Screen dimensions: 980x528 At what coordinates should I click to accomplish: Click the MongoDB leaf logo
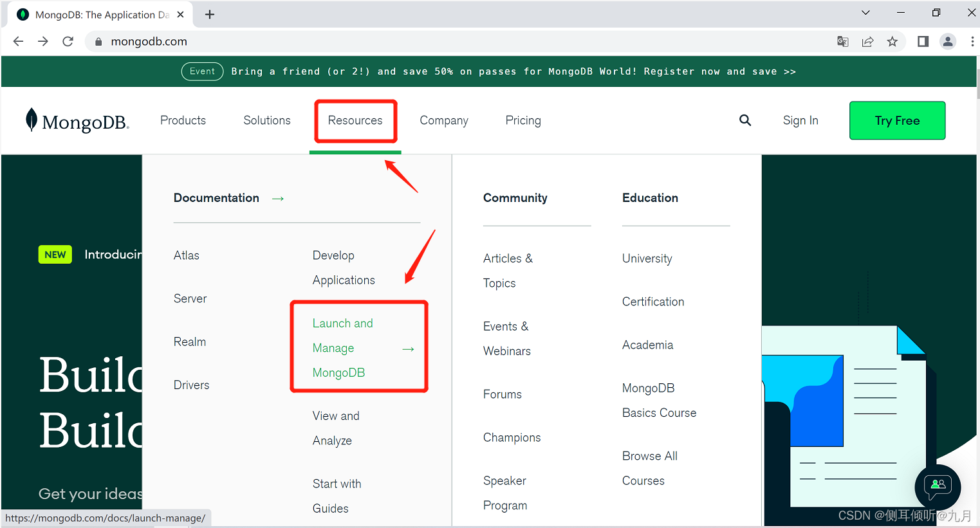tap(77, 120)
